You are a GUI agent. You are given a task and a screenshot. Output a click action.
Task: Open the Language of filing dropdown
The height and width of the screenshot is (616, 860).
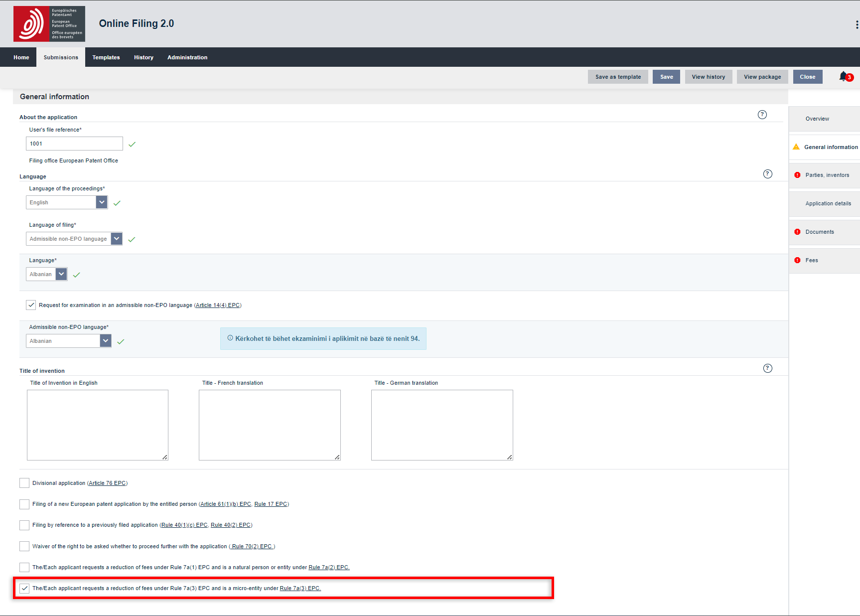pyautogui.click(x=117, y=239)
